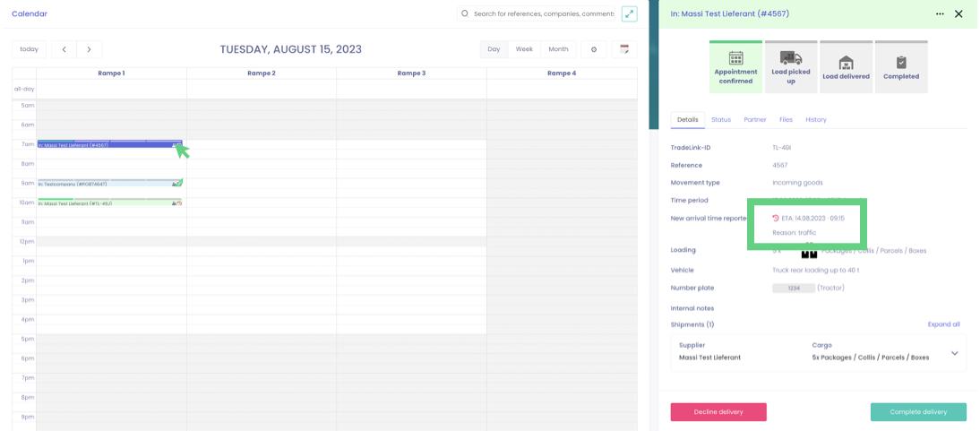Select the Completed clipboard tile
The image size is (980, 431).
coord(901,67)
